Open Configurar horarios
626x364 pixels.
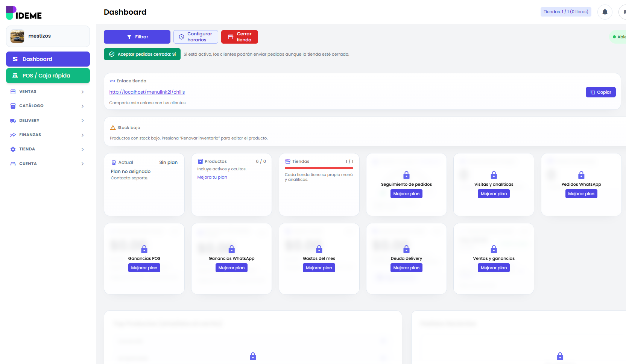pos(196,37)
